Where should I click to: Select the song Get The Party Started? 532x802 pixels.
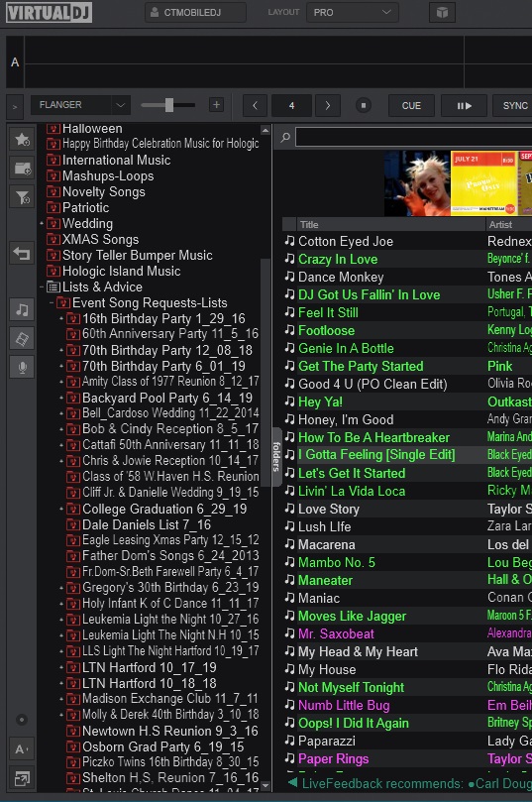(361, 366)
